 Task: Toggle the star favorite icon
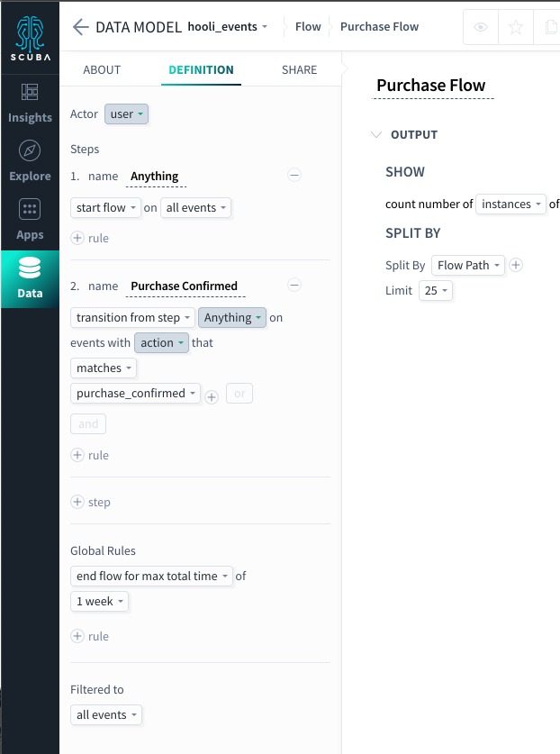pos(516,27)
